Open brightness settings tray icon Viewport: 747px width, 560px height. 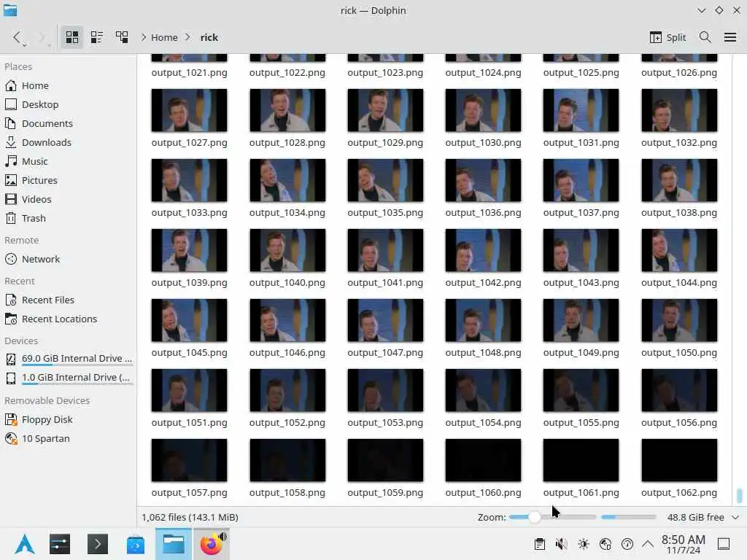pos(584,544)
